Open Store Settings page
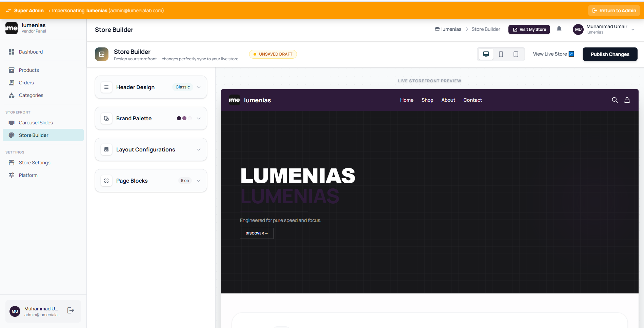This screenshot has height=328, width=644. (43, 163)
